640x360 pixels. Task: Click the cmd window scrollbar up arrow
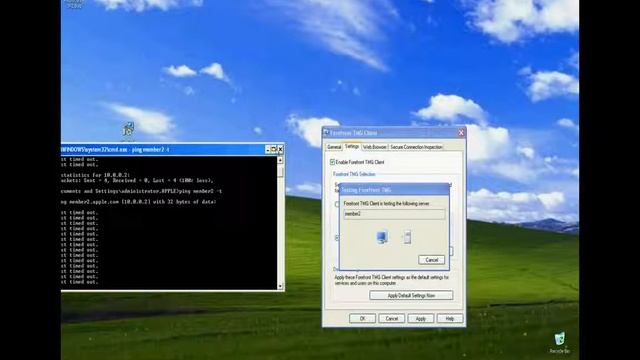[x=280, y=160]
